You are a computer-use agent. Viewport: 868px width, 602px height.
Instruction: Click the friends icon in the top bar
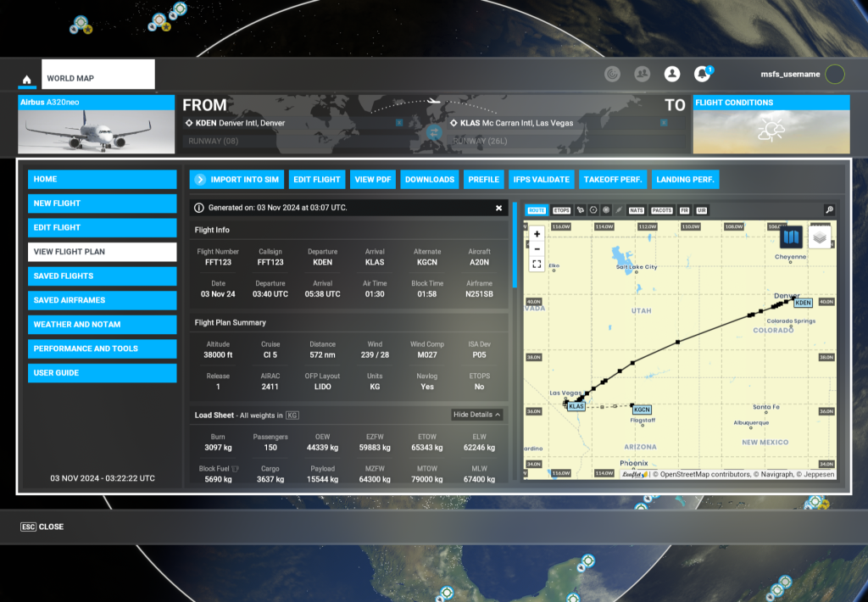click(642, 74)
